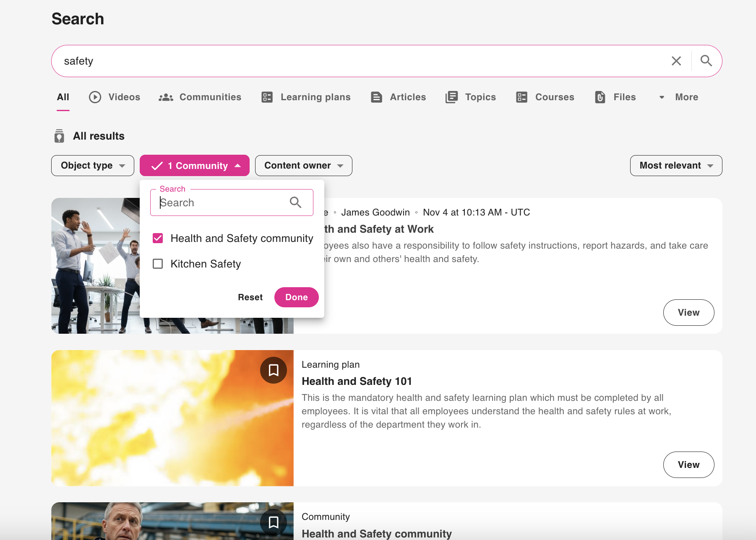The width and height of the screenshot is (756, 540).
Task: Collapse the 1 Community filter dropdown
Action: pos(195,166)
